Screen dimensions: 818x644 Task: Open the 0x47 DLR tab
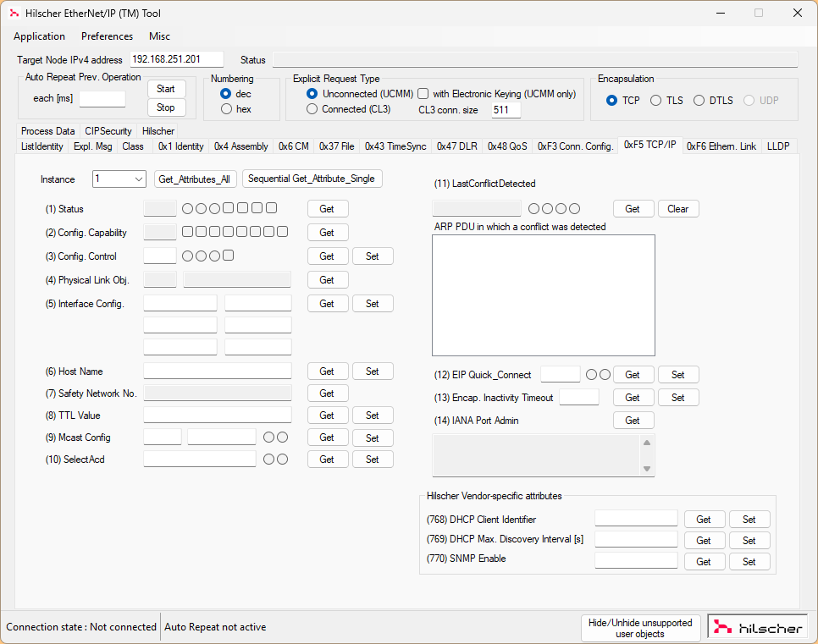pos(457,146)
